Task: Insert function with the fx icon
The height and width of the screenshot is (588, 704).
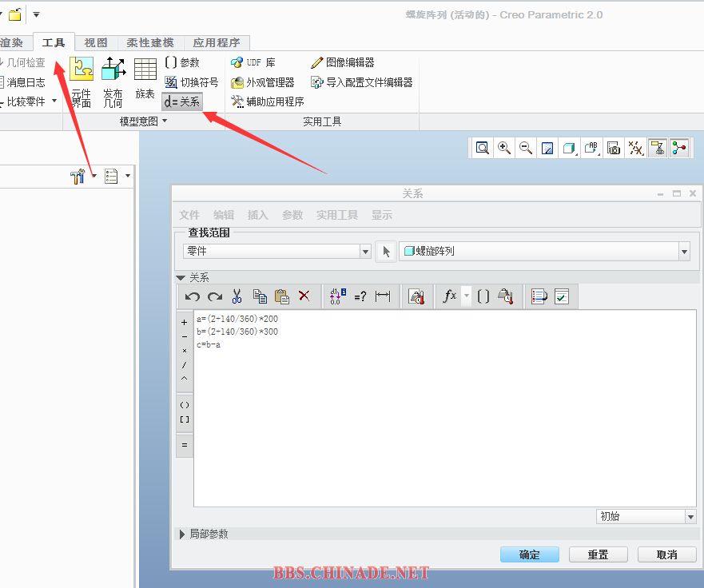Action: click(450, 296)
